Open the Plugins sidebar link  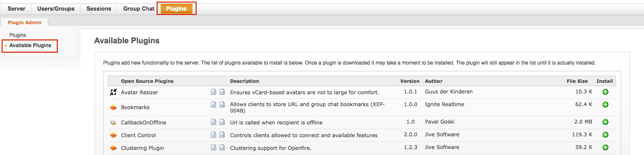click(x=18, y=35)
